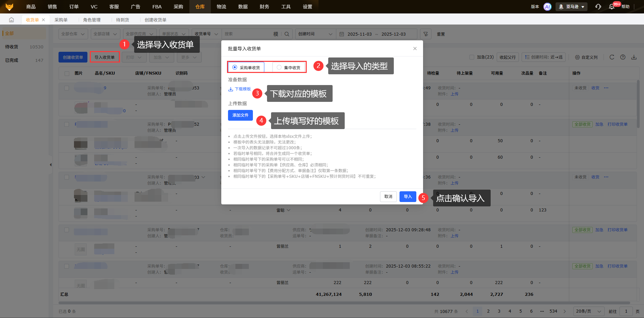Screen dimensions: 644x318
Task: Close the 收货单 tab with its X
Action: point(43,20)
